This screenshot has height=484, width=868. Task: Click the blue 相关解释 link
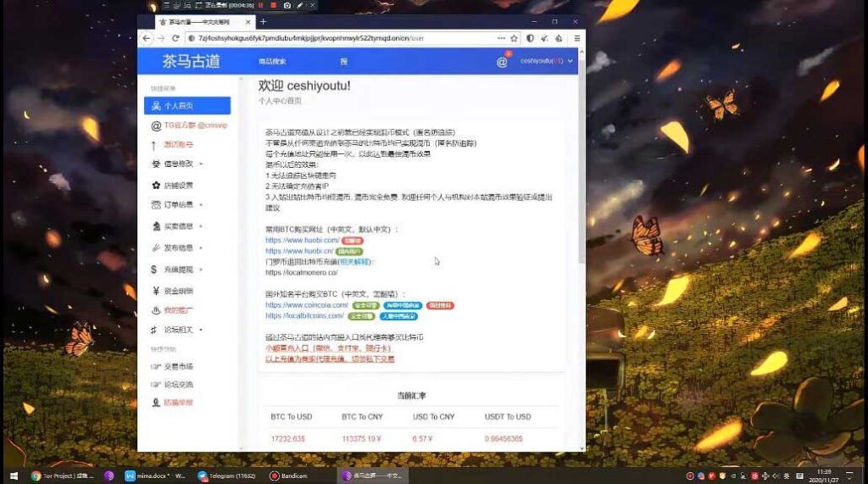pos(355,262)
